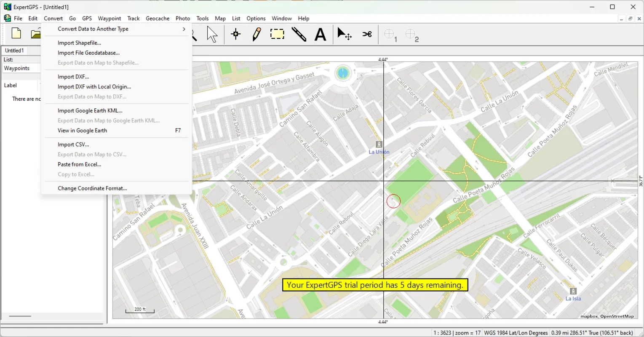Click the New file toolbar icon
The height and width of the screenshot is (337, 644).
[16, 34]
